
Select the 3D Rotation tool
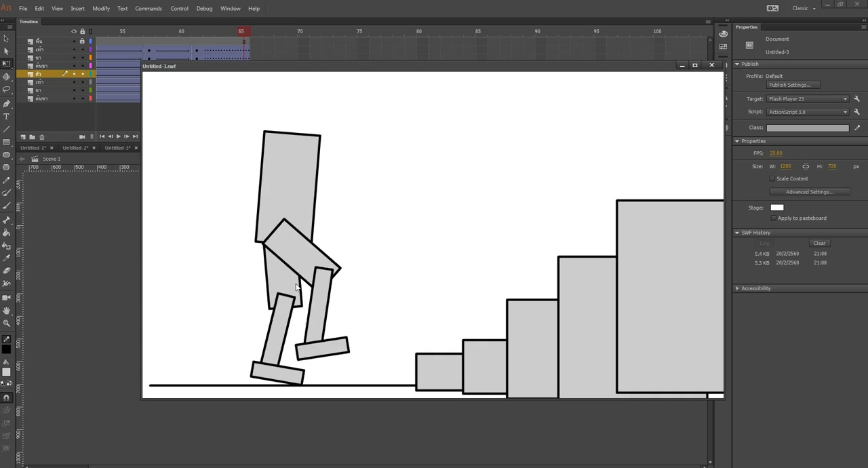(6, 77)
